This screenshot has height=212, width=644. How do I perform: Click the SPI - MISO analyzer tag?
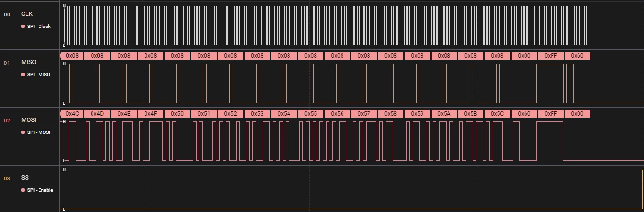tap(39, 75)
